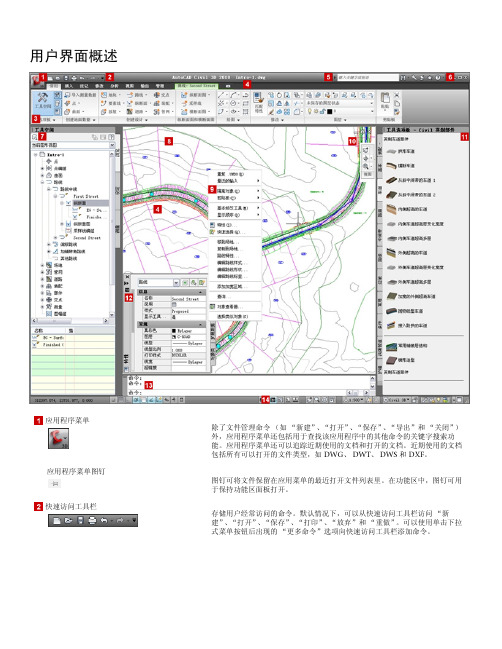Screen dimensions: 502x649
Task: Click the Proposed style value in Properties
Action: (189, 311)
